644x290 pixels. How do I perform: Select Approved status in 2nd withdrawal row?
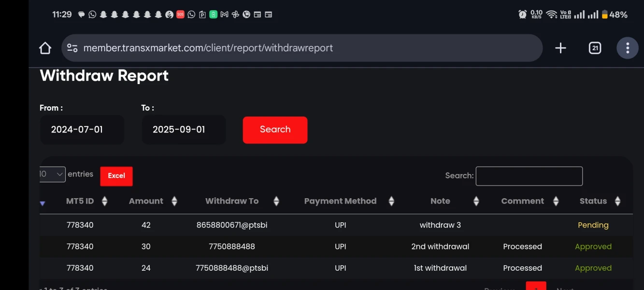(593, 246)
